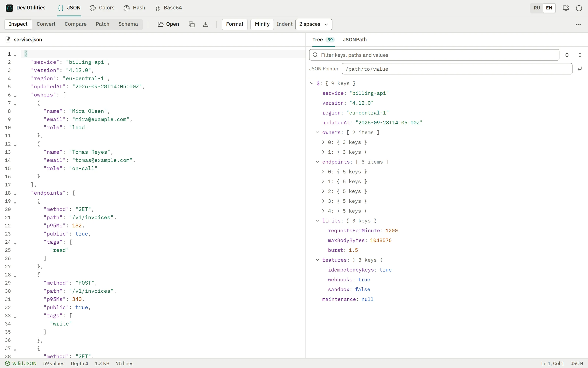The width and height of the screenshot is (588, 368).
Task: Click the service.json file icon
Action: (x=8, y=39)
